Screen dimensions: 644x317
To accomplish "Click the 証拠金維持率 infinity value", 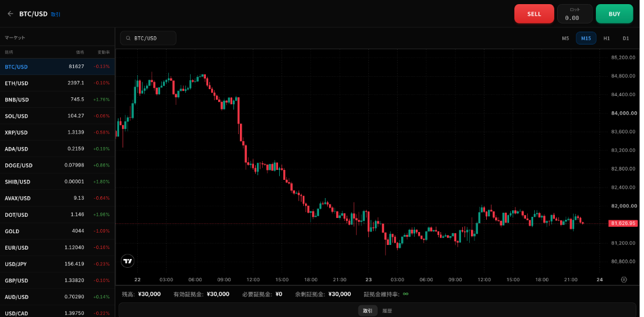I will (x=406, y=294).
